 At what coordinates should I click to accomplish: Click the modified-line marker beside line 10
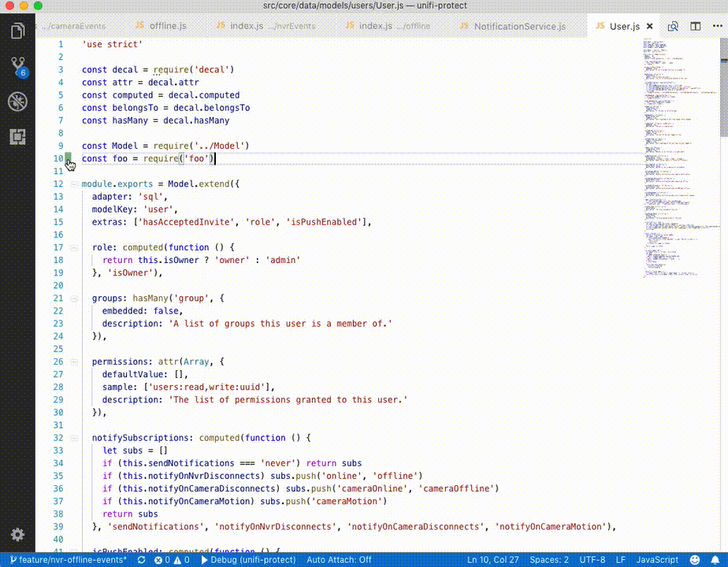tap(68, 158)
